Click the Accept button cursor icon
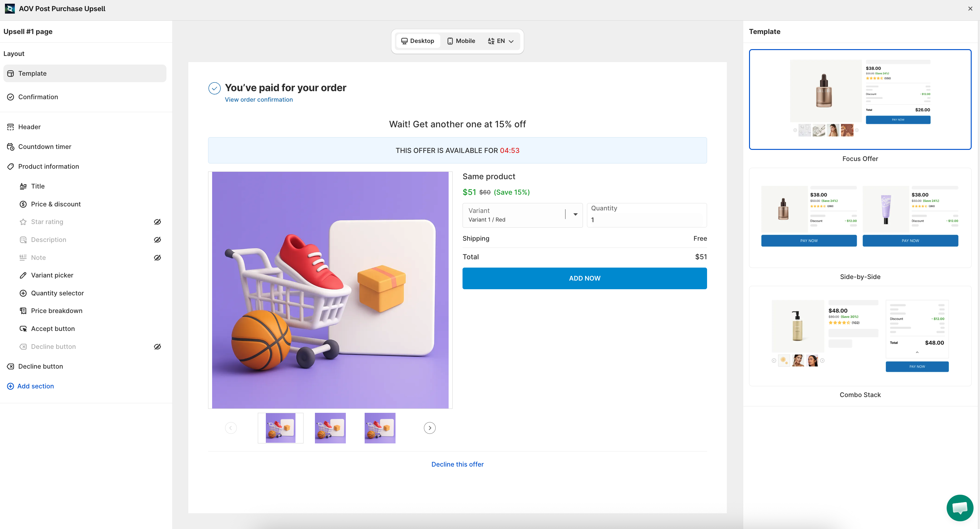This screenshot has height=529, width=980. [x=23, y=329]
